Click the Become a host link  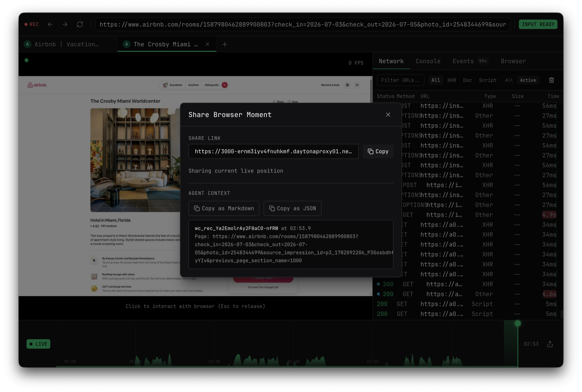[x=330, y=85]
